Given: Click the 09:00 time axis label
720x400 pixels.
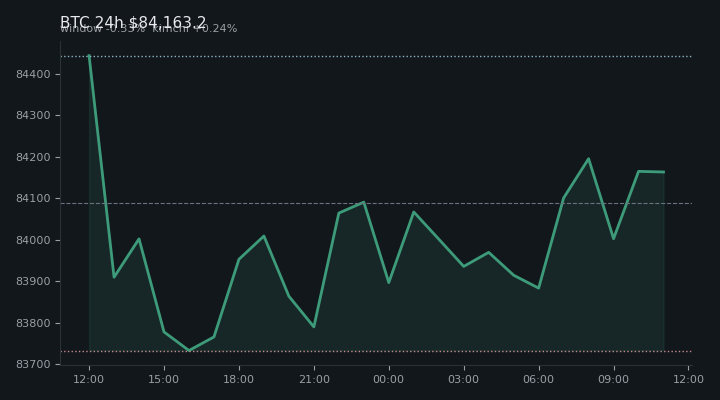Looking at the screenshot, I should [613, 379].
